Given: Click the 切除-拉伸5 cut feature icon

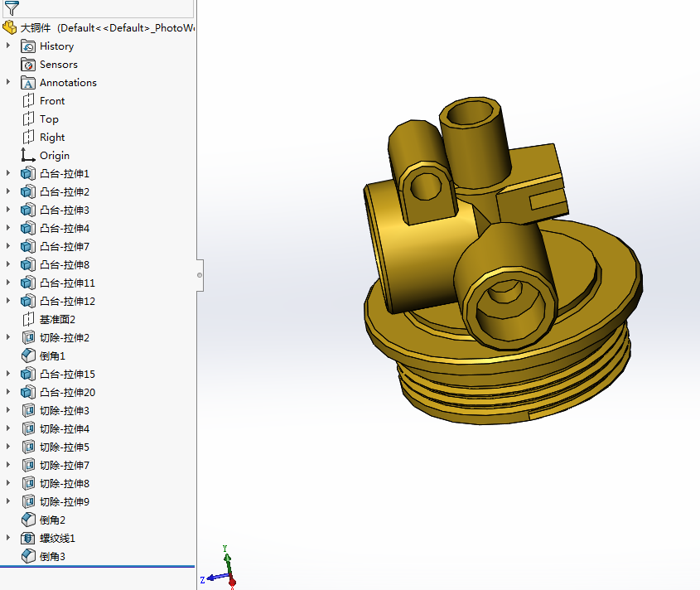Looking at the screenshot, I should (x=28, y=447).
